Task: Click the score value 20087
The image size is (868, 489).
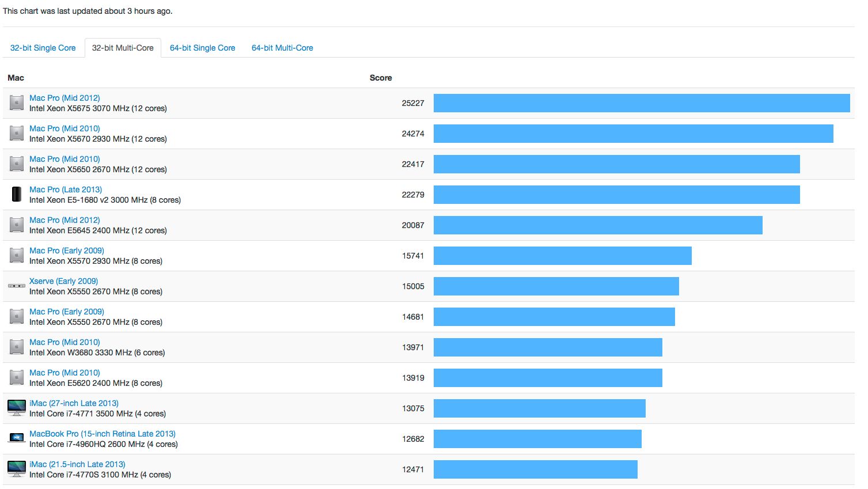Action: pos(413,225)
